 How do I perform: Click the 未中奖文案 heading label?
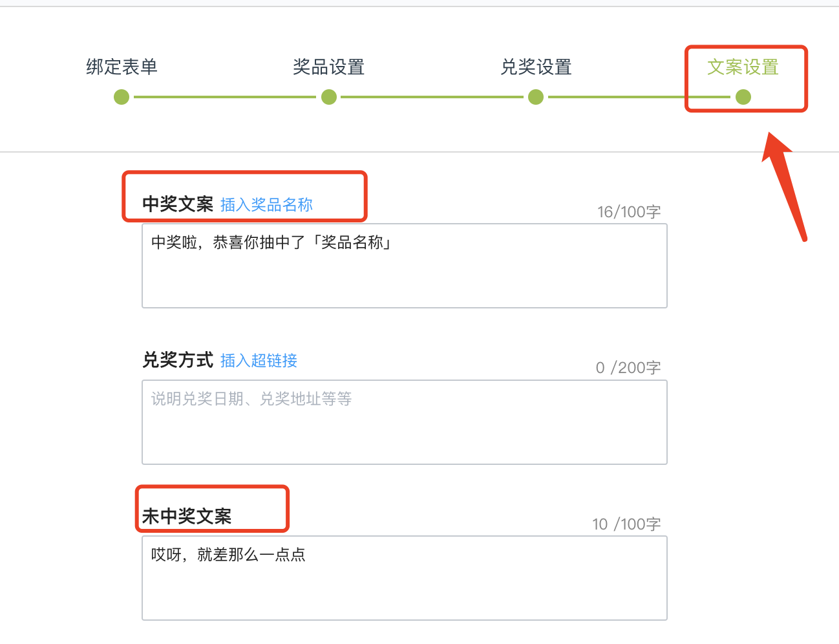(187, 516)
